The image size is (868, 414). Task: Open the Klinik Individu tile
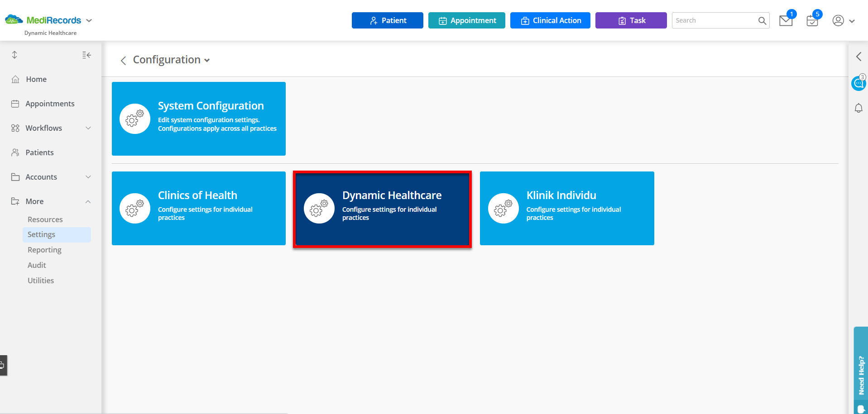567,208
